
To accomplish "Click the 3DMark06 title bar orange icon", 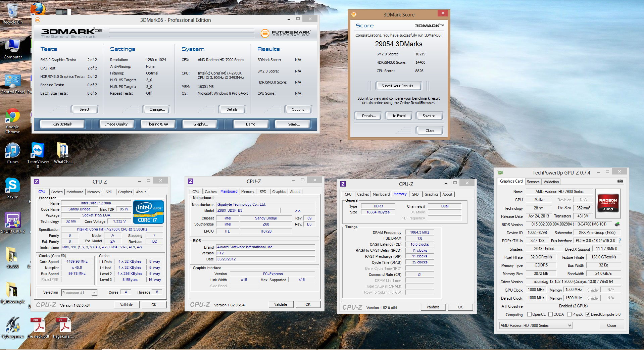I will [x=38, y=20].
